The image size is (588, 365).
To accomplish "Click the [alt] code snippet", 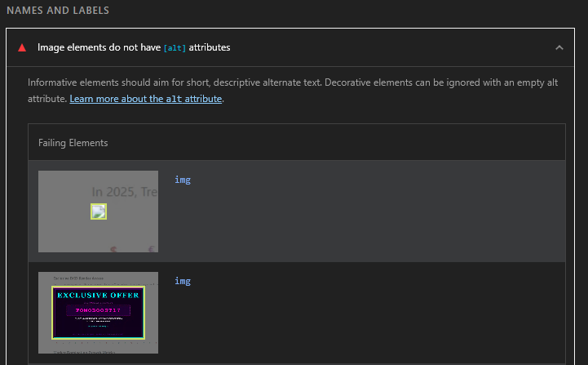I will pos(175,48).
